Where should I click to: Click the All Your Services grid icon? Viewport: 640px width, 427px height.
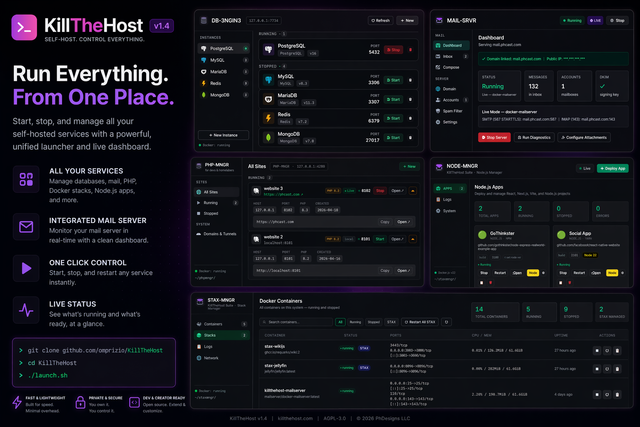(26, 179)
